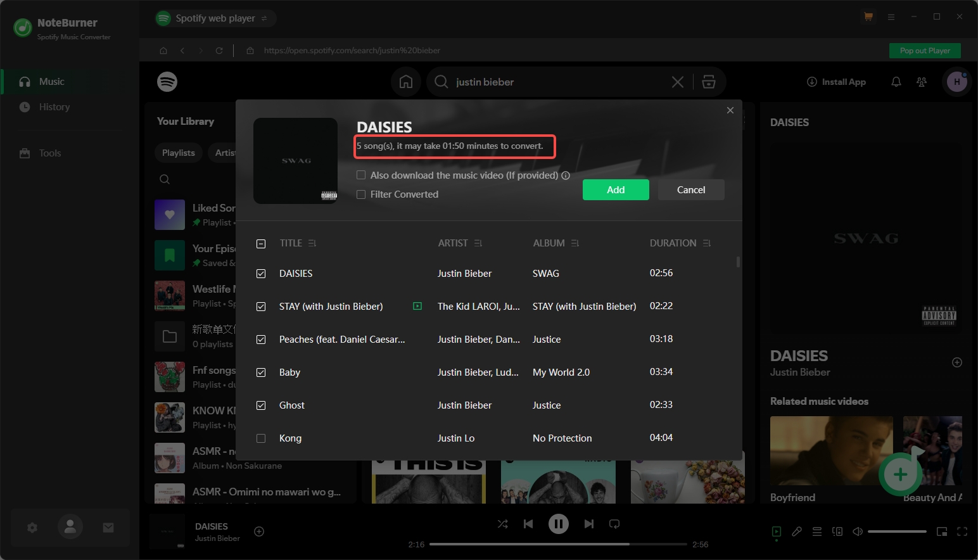This screenshot has height=560, width=978.
Task: Sort songs by ALBUM column icon
Action: [575, 243]
